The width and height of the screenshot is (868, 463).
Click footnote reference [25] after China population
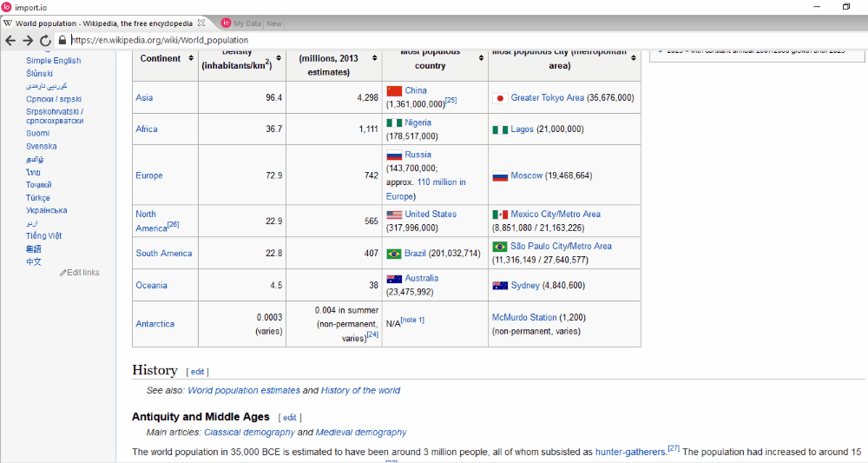(x=451, y=100)
